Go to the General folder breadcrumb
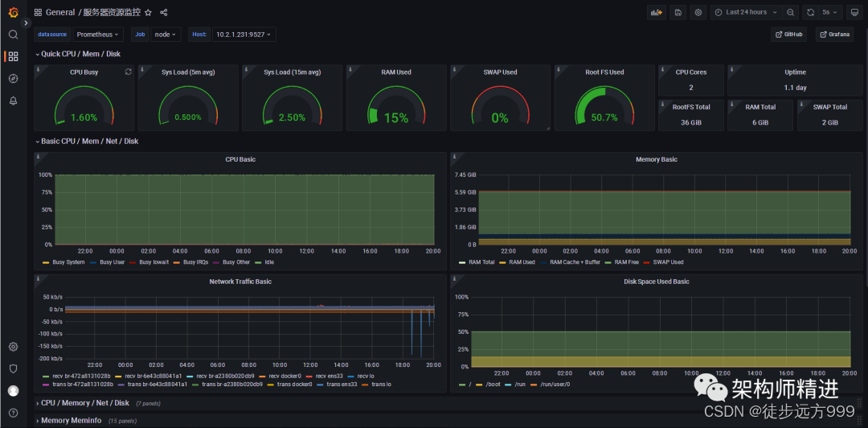Screen dimensions: 868x428 [59, 12]
